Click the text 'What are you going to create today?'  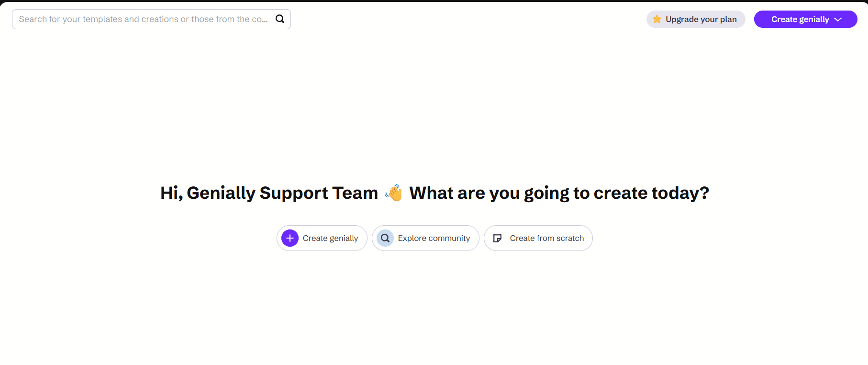[x=559, y=193]
